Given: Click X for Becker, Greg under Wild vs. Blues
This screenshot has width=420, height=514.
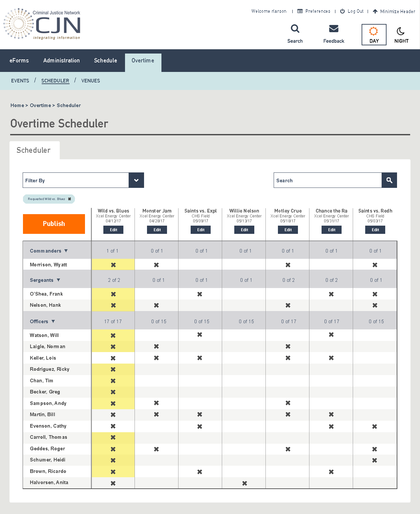Looking at the screenshot, I should (x=113, y=392).
